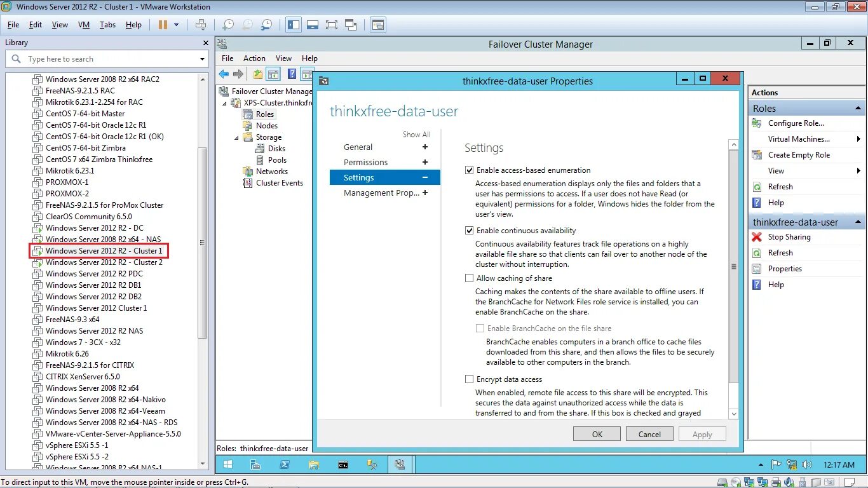The image size is (868, 488).
Task: Click the red X Stop Sharing icon
Action: click(757, 237)
